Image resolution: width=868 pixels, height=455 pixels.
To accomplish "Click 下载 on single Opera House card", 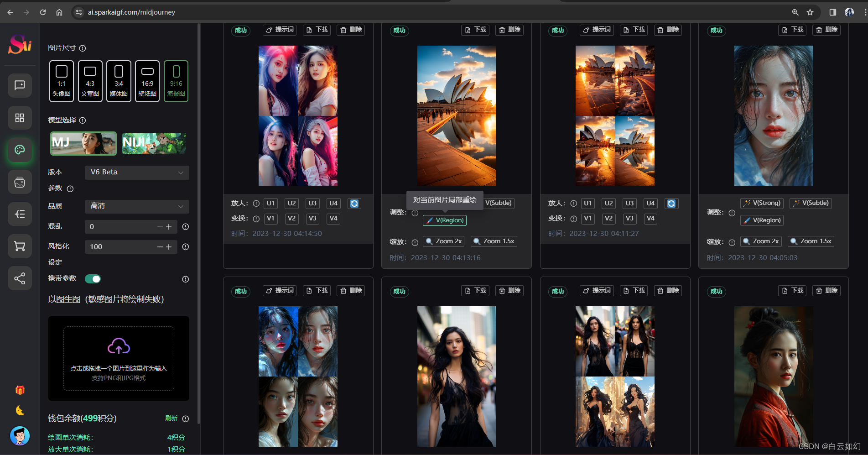I will (x=475, y=30).
